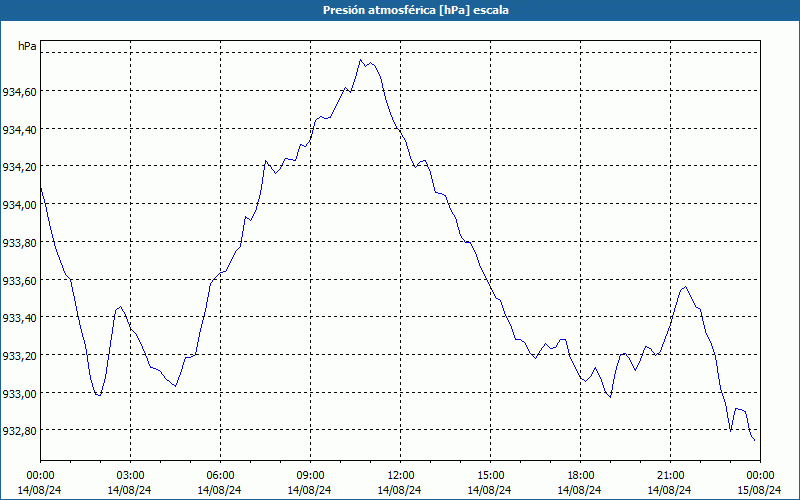Click the 934,60 y-axis label
800x500 pixels.
[x=19, y=92]
